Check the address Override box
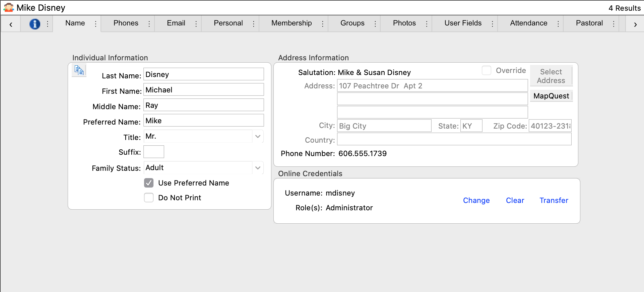644x292 pixels. pyautogui.click(x=486, y=70)
